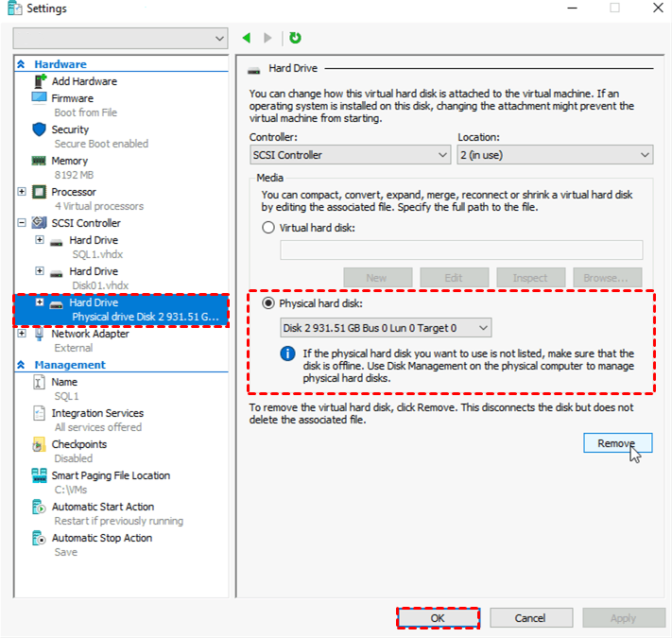Click the Firmware monitor icon
The image size is (672, 638).
tap(39, 97)
